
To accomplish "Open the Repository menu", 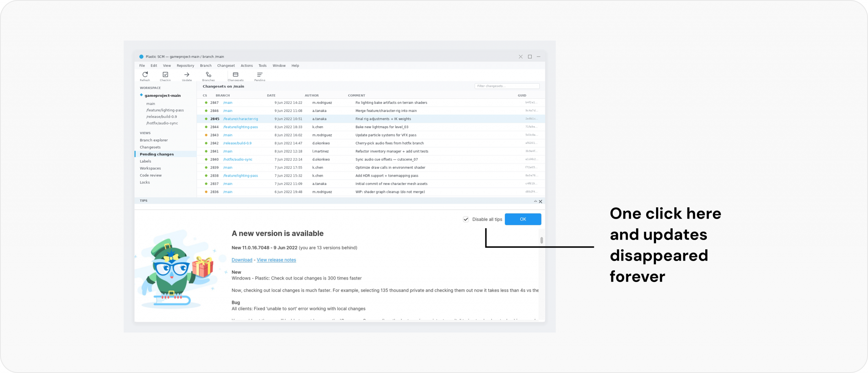I will (185, 66).
